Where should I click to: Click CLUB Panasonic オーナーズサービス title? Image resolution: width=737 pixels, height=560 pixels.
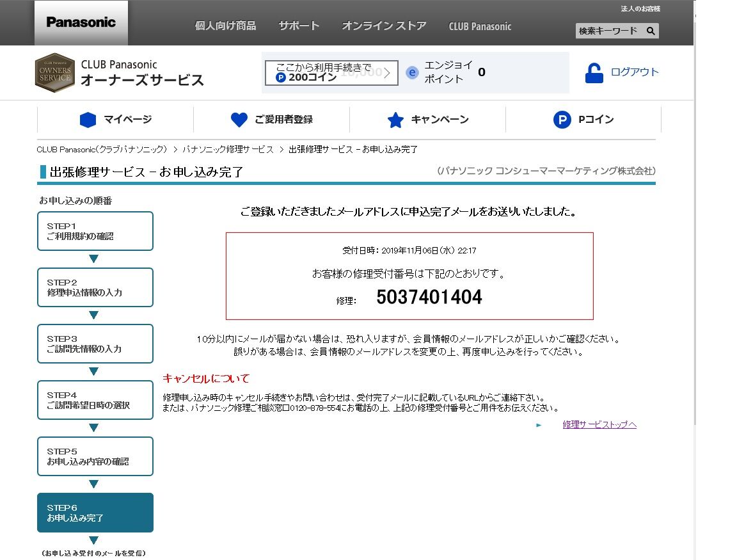tap(142, 73)
